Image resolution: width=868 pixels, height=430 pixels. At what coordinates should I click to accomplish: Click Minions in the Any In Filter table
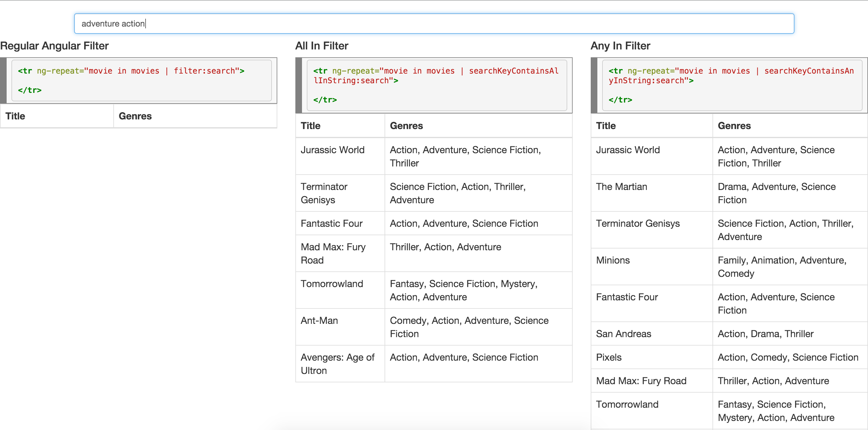pos(612,260)
